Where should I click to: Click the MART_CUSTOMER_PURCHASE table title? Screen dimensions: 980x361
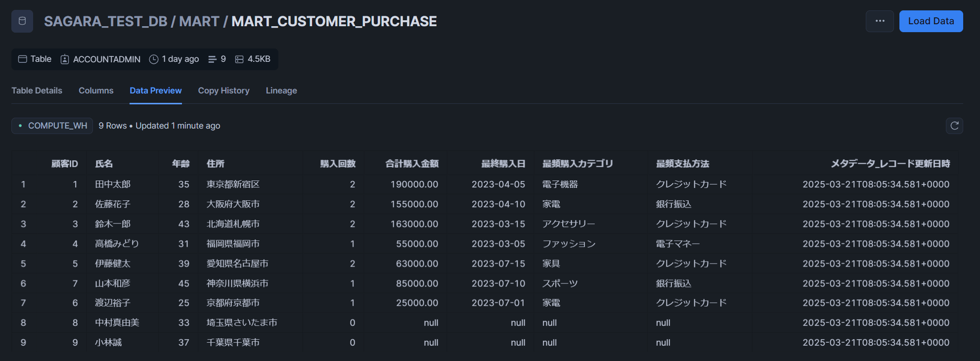[x=334, y=21]
